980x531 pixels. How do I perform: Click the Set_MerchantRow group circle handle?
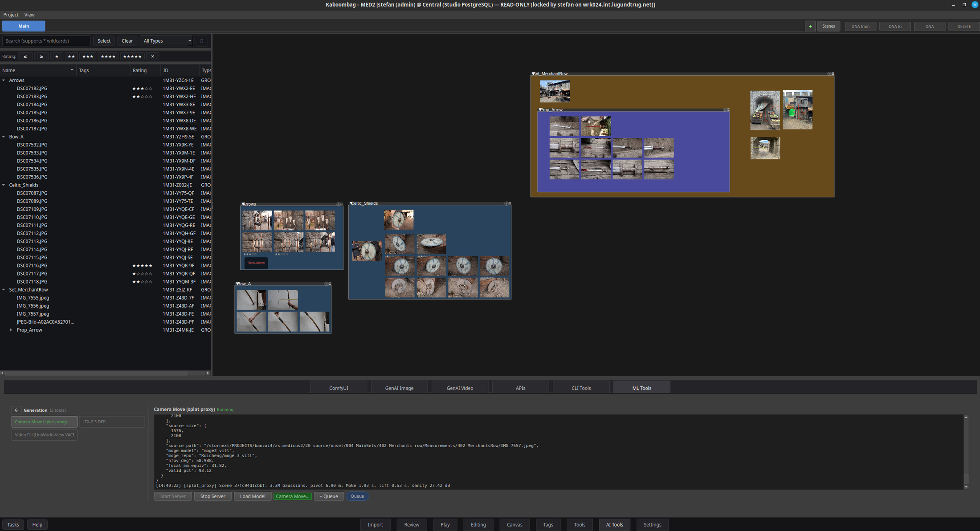click(829, 74)
